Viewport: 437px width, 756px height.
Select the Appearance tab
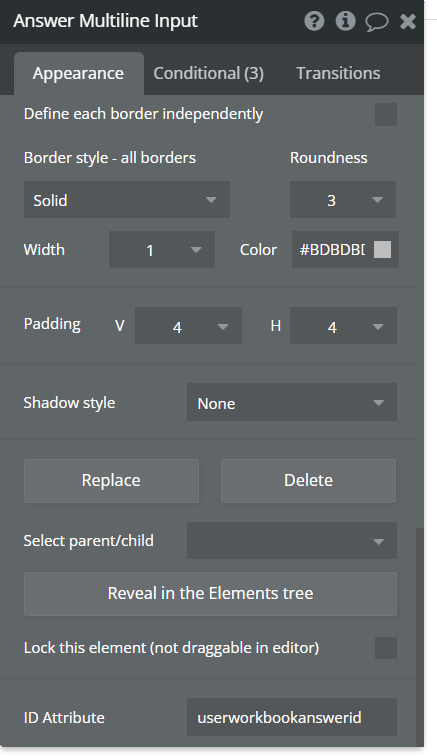[79, 73]
